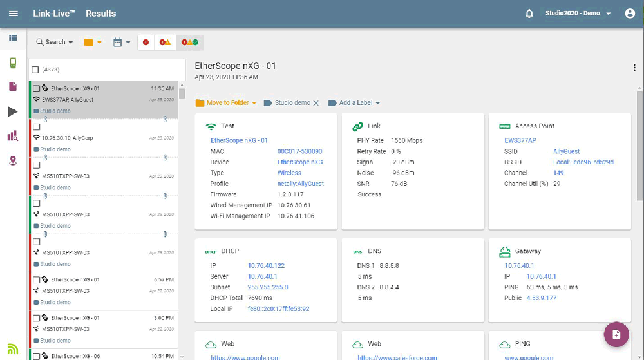Click the PHY Rate 1560 Mbps value
Viewport: 644px width, 360px height.
click(406, 140)
